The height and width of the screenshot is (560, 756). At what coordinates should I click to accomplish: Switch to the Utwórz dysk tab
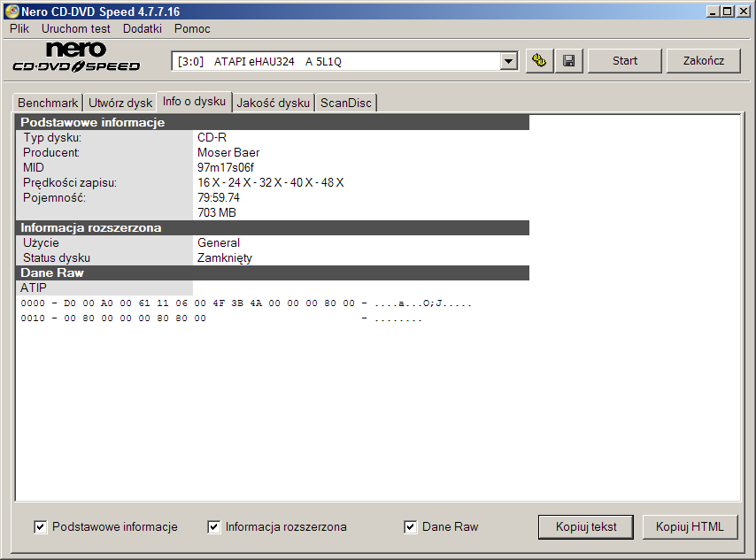[x=120, y=103]
